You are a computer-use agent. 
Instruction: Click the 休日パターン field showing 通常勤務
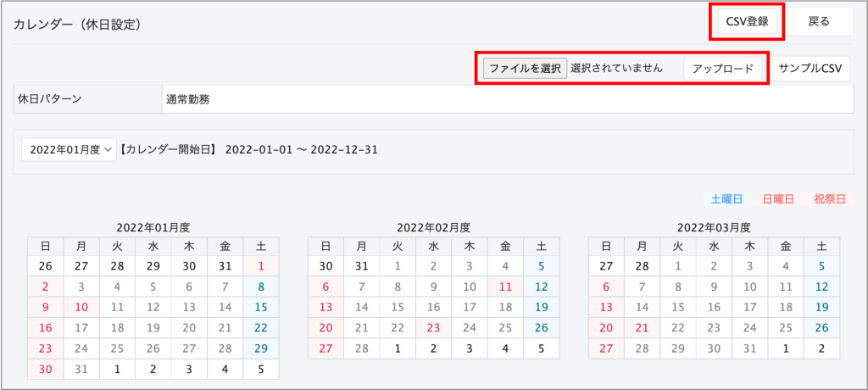click(506, 99)
